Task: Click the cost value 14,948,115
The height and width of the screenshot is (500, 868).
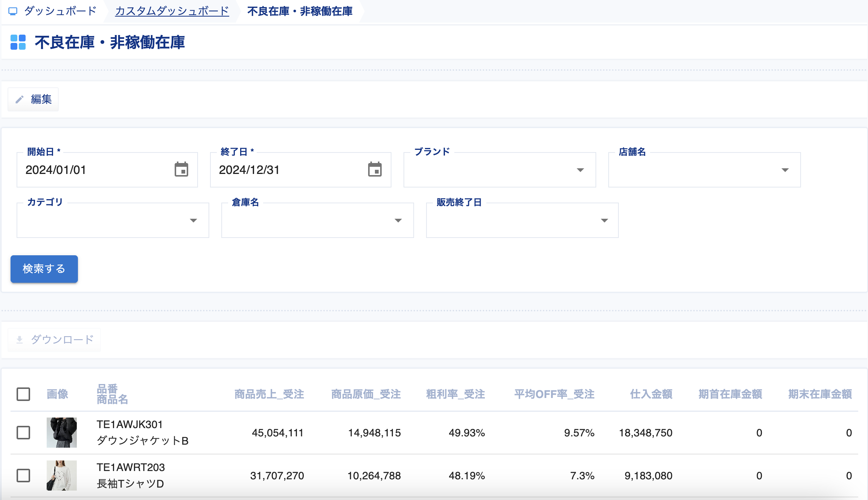Action: pyautogui.click(x=375, y=433)
